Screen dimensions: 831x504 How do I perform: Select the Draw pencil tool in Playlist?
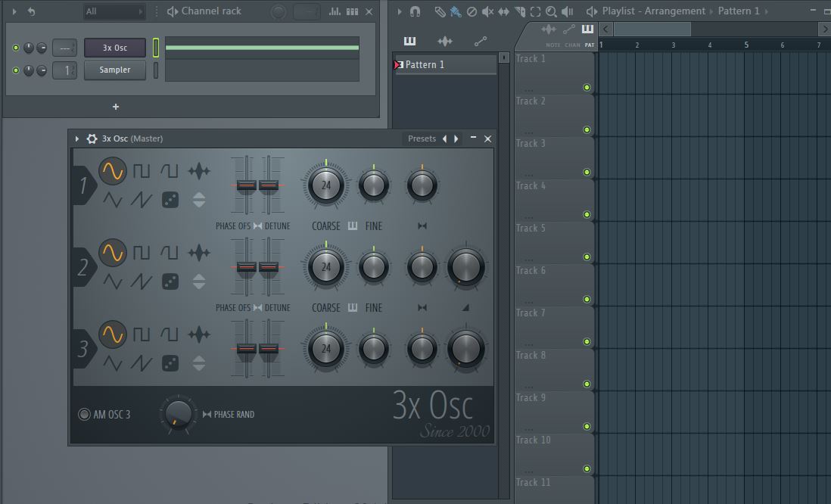pyautogui.click(x=440, y=11)
